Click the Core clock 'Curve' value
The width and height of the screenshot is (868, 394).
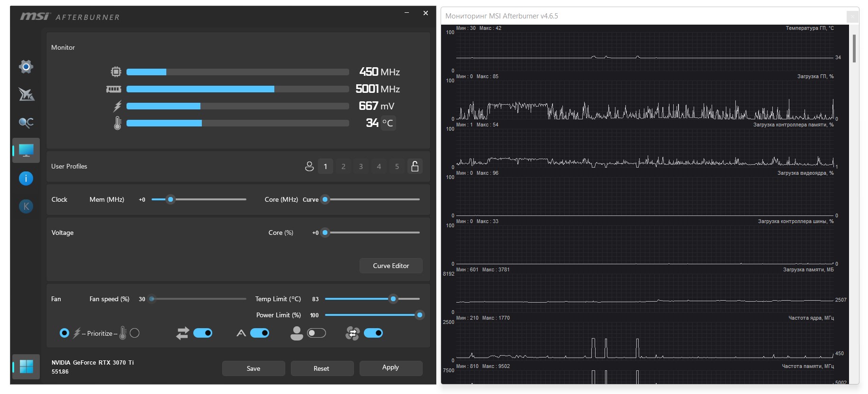[311, 200]
